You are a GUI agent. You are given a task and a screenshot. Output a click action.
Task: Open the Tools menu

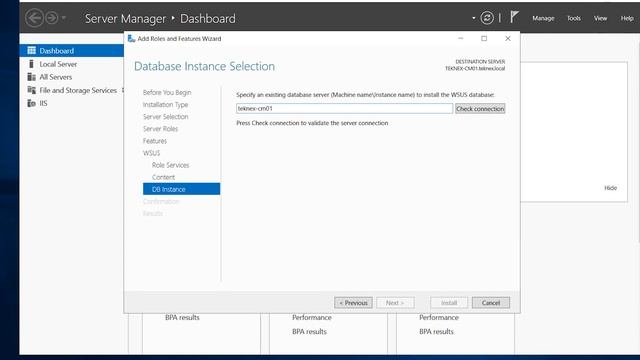tap(573, 18)
